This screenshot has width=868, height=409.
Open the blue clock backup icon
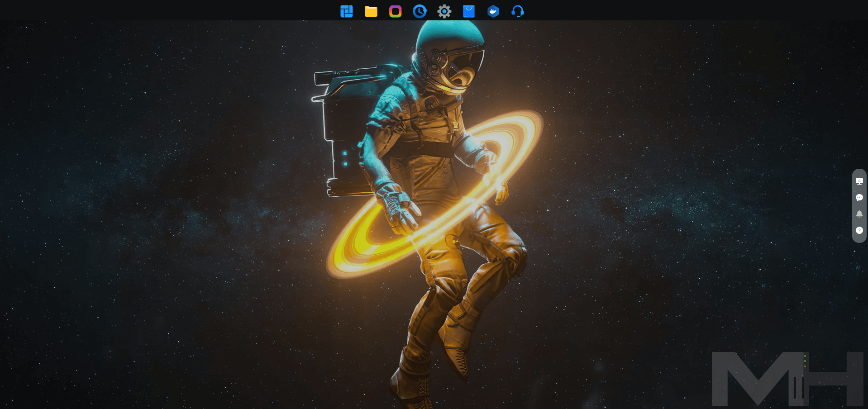point(420,11)
